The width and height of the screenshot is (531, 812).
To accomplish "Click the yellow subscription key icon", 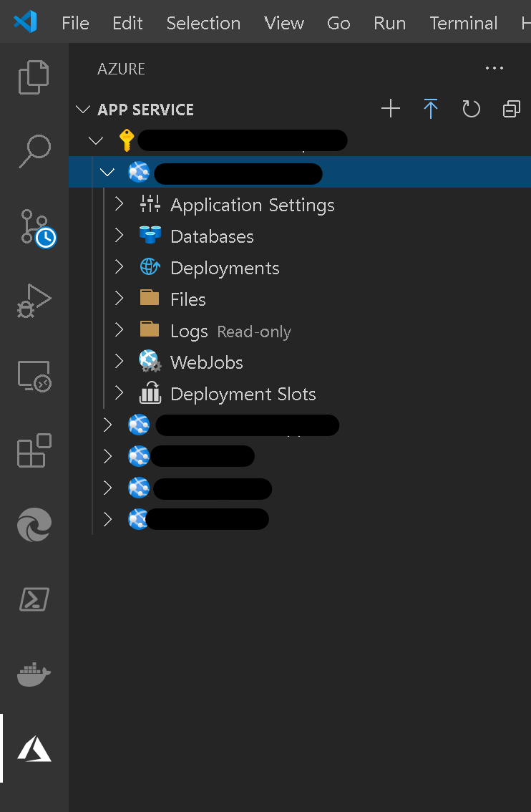I will (127, 140).
